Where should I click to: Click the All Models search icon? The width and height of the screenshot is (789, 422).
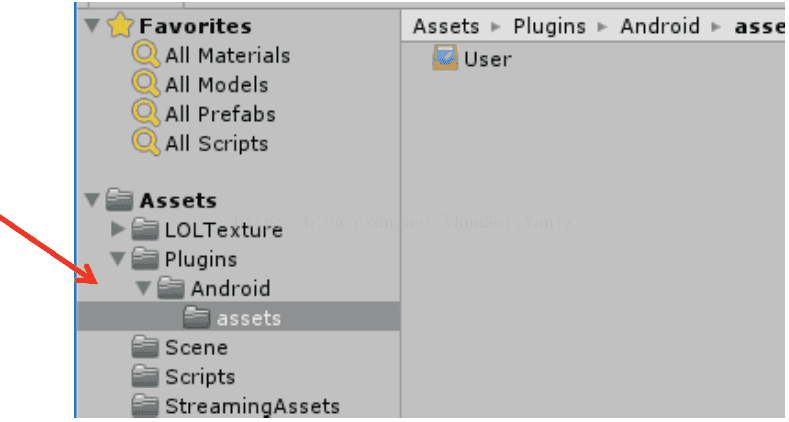click(147, 85)
